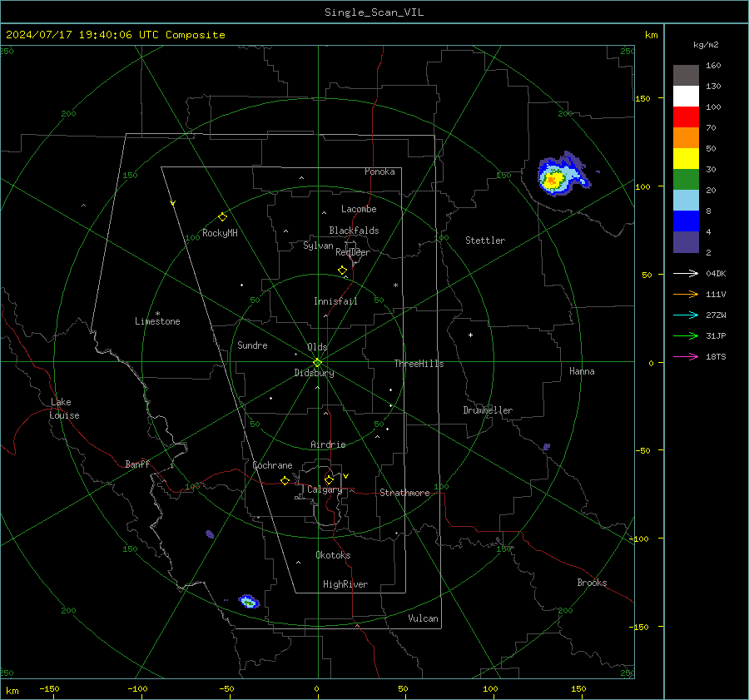Select the large storm cell northeast of Stettler

pos(563,174)
